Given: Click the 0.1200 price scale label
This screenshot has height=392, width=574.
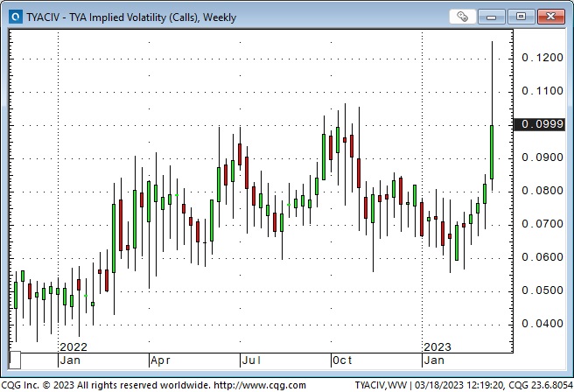Looking at the screenshot, I should click(x=542, y=58).
